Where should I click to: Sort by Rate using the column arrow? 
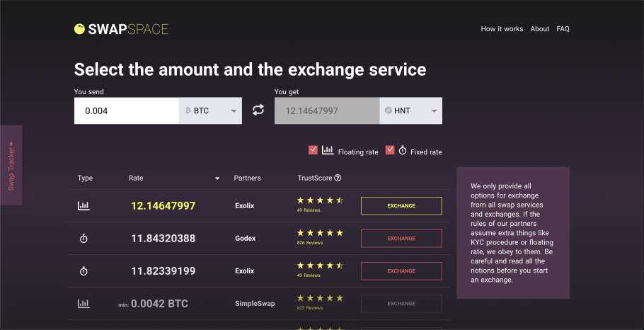click(217, 178)
